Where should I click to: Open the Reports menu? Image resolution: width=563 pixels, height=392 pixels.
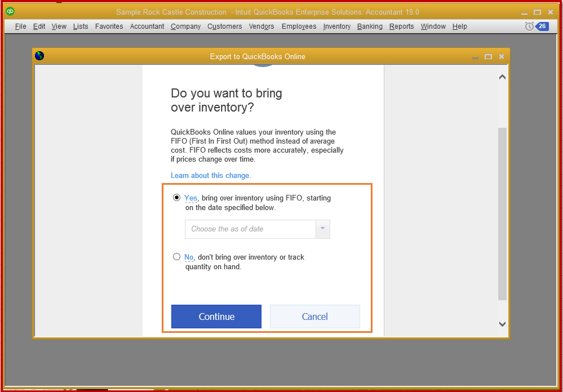(x=401, y=26)
